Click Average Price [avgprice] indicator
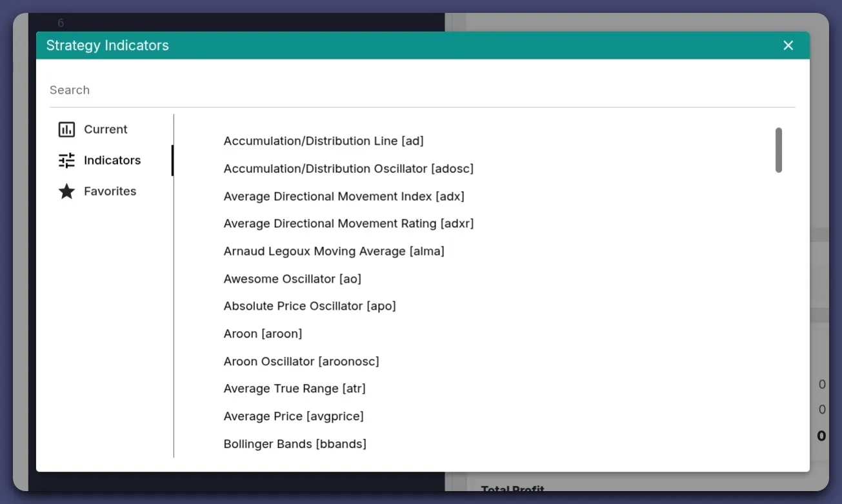842x504 pixels. pos(294,416)
